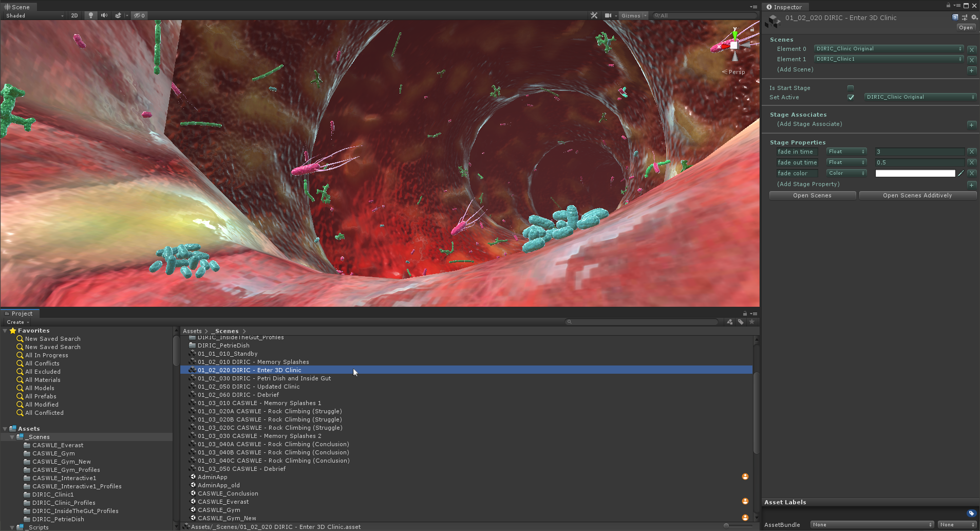Screen dimensions: 980x531
Task: Change fade out time type dropdown
Action: [x=846, y=162]
